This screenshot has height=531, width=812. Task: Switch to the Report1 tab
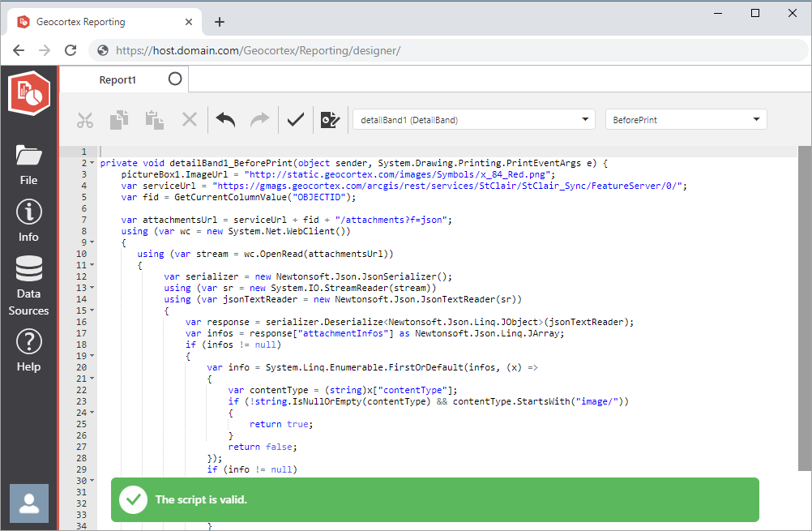(118, 79)
